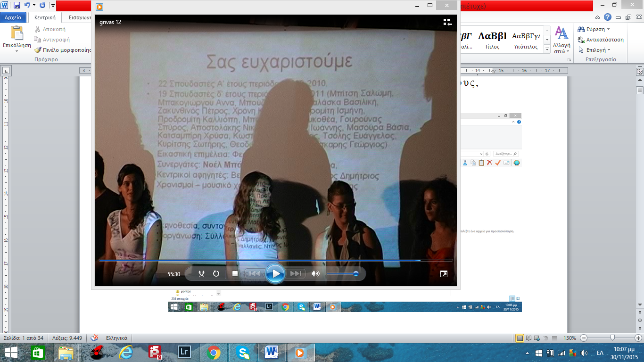Screen dimensions: 644x362
Task: Select the Κεντρική ribbon tab
Action: click(45, 17)
